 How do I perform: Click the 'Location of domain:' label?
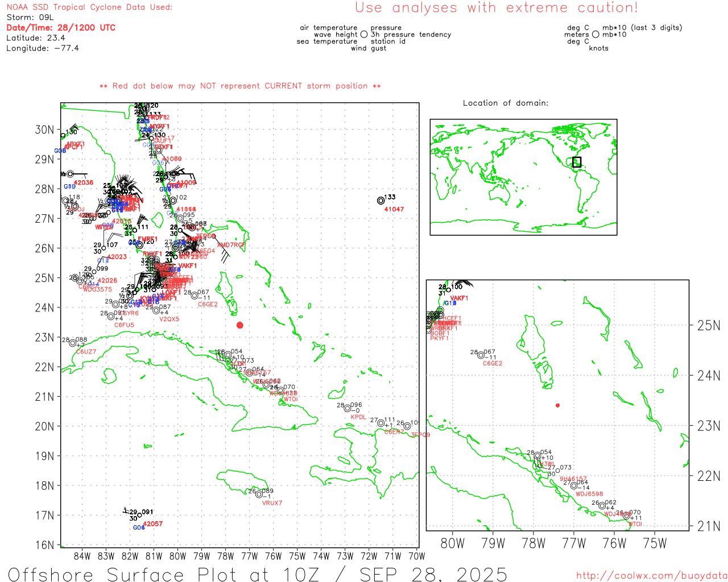click(506, 103)
